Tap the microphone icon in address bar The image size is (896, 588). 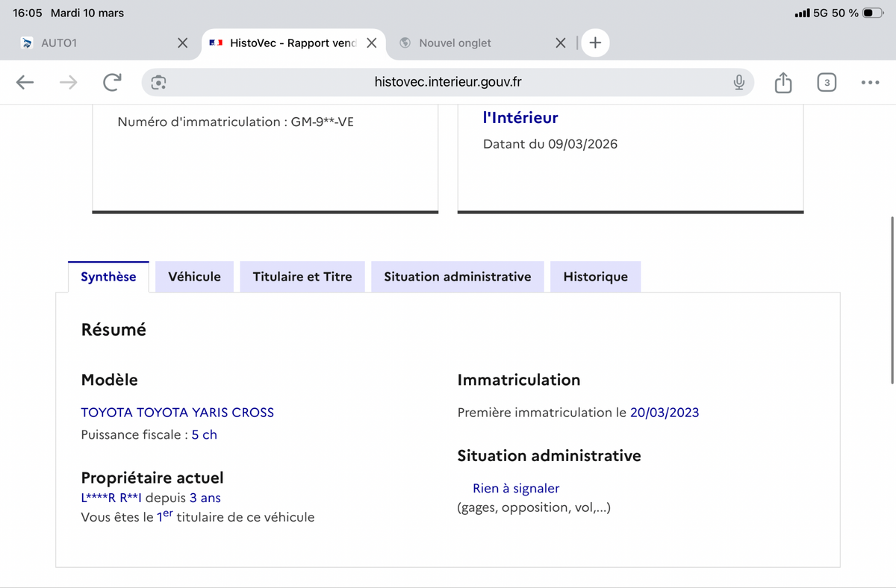click(x=738, y=82)
